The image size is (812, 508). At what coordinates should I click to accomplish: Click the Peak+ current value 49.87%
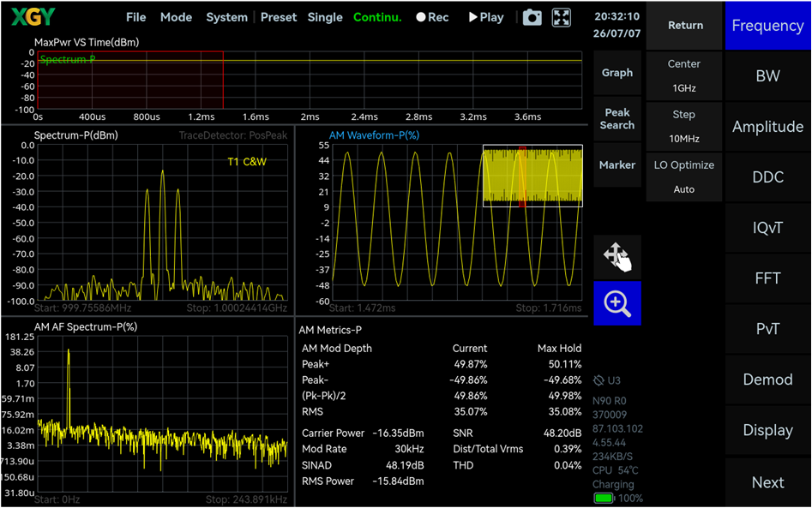pyautogui.click(x=470, y=364)
